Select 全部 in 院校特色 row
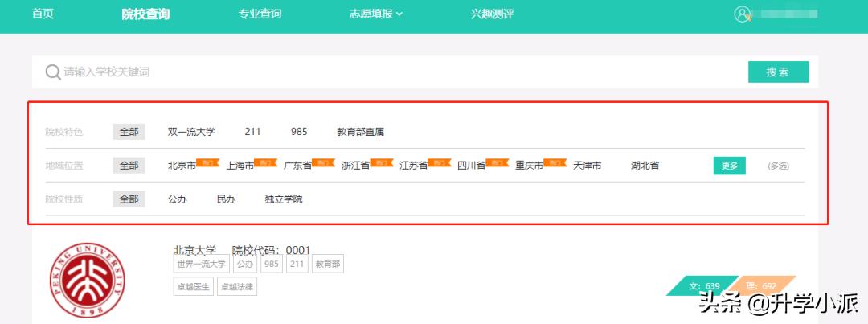868x324 pixels. [x=129, y=132]
